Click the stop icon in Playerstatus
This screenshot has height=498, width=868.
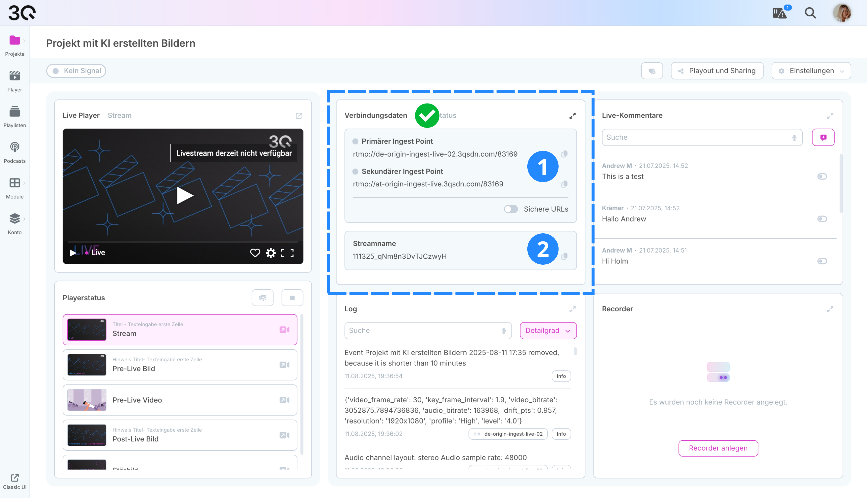292,298
